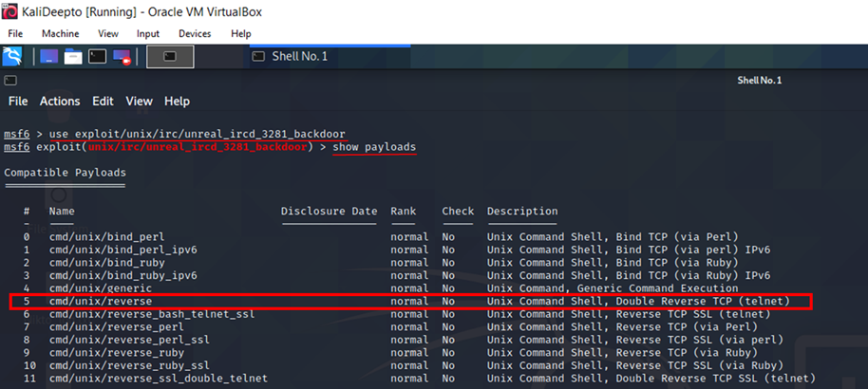Click payload name cmd/unix/generic
This screenshot has height=389, width=868.
click(101, 288)
